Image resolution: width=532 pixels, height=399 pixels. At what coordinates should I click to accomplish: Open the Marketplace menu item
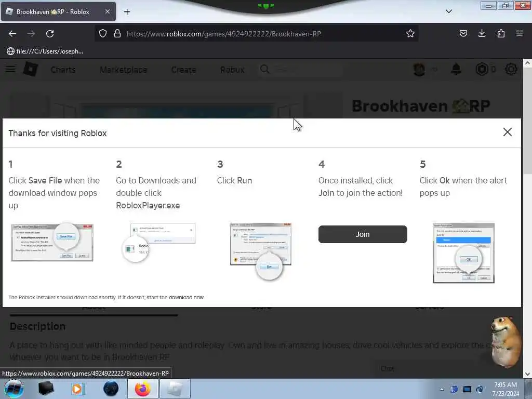pyautogui.click(x=124, y=70)
